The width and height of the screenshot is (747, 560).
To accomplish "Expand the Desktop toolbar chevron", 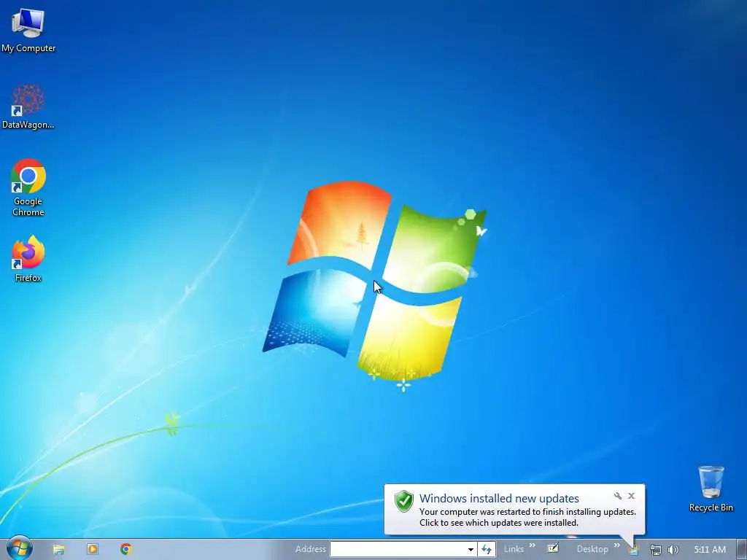I will pos(617,545).
